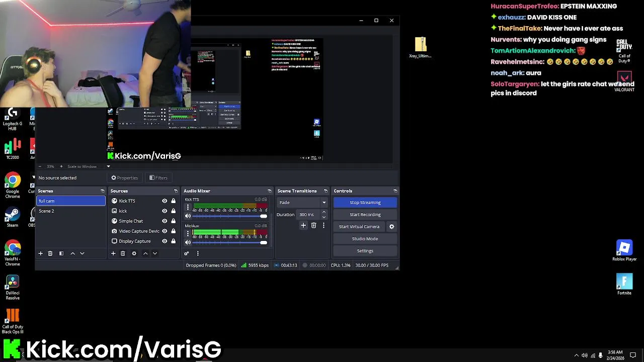Hide the Video Capture Device source
Screen dimensions: 644x362
tap(165, 231)
